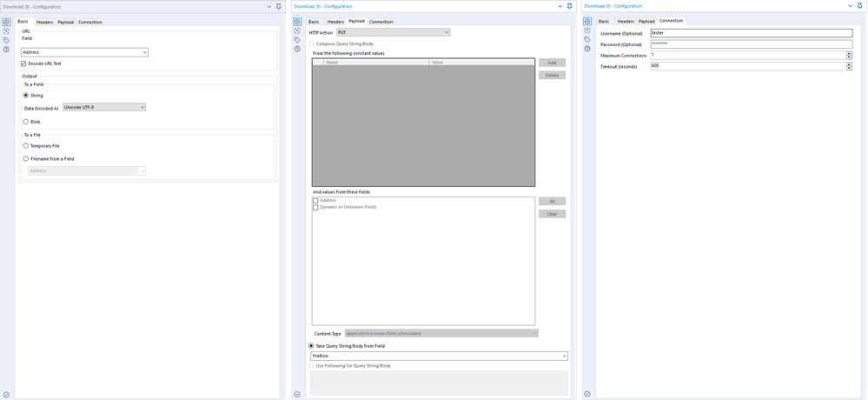Image resolution: width=868 pixels, height=400 pixels.
Task: Click the Maximum Connections value field
Action: point(748,56)
